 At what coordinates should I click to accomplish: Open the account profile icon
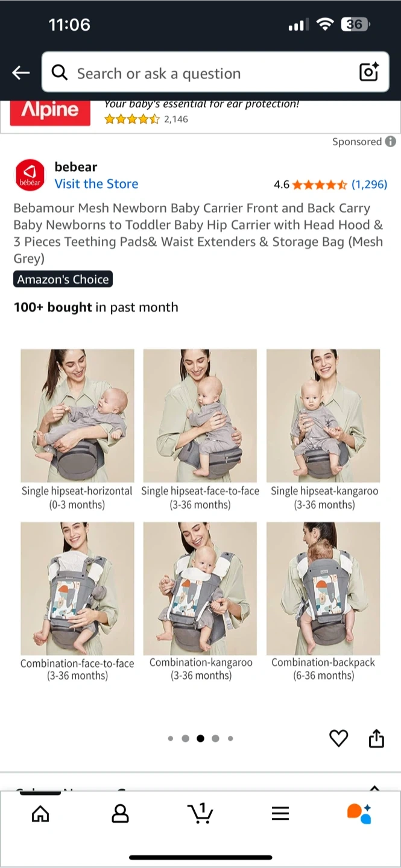[x=121, y=814]
